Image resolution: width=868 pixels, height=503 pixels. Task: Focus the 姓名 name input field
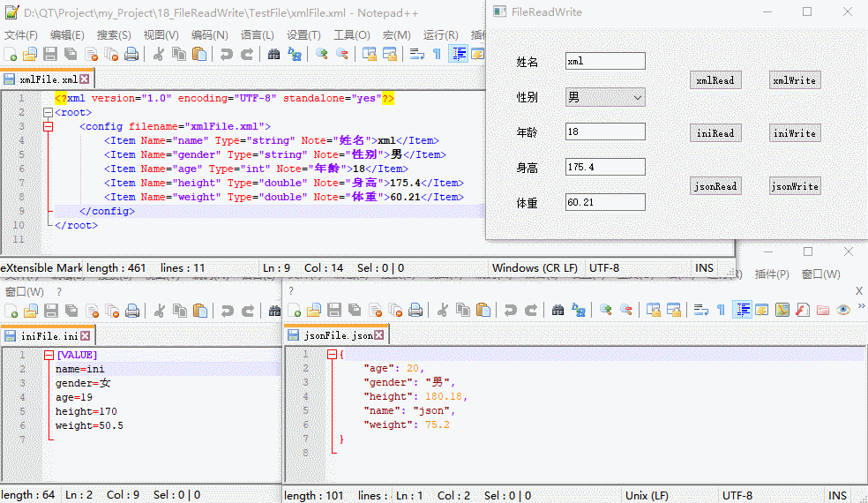tap(605, 61)
